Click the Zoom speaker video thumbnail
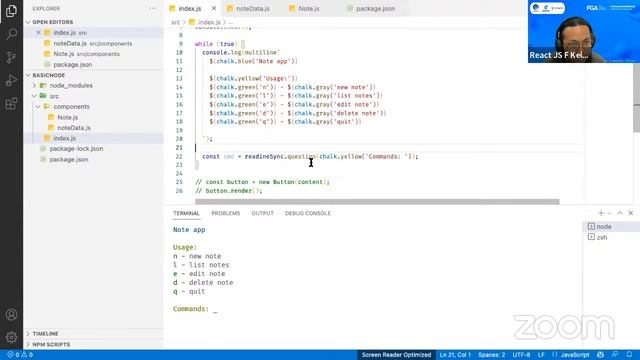Viewport: 640px width, 360px height. click(x=584, y=31)
